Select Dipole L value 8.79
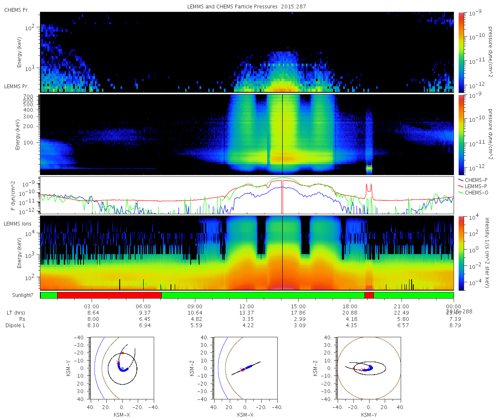Screen dimensions: 504x420 tap(455, 325)
